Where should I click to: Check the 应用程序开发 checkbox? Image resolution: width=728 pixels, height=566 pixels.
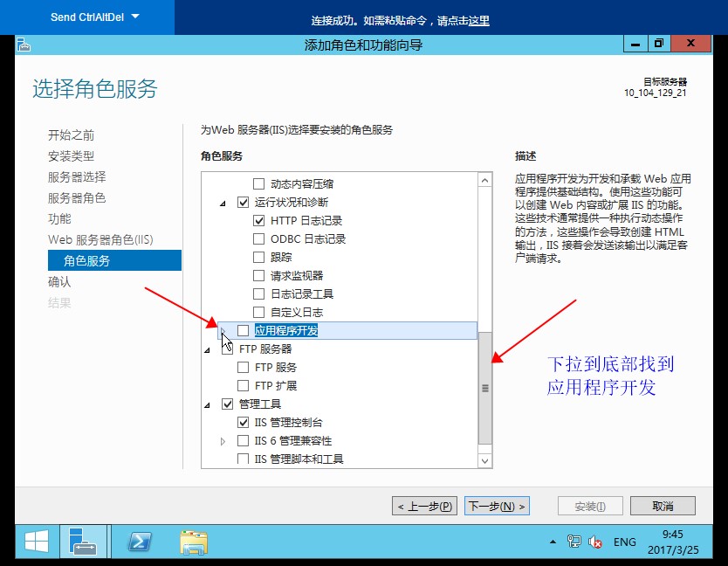tap(243, 330)
